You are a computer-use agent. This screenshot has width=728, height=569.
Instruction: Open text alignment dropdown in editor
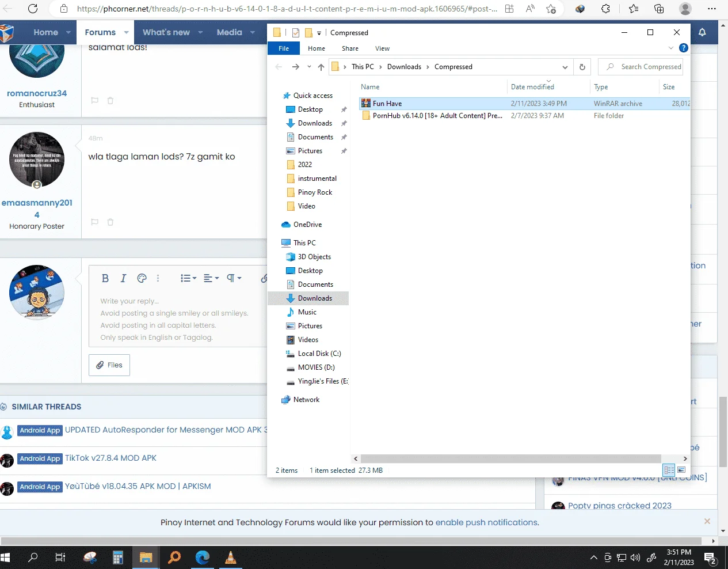(211, 278)
